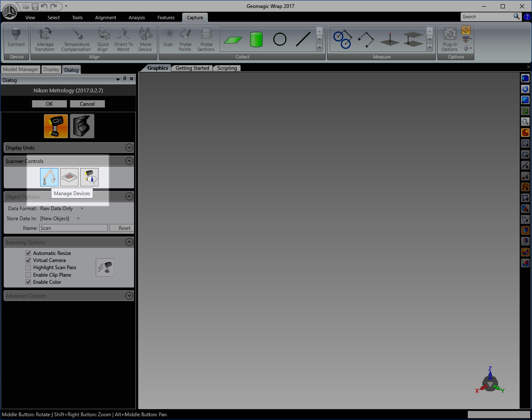Select the handheld scanner icon in the dialog

coord(56,126)
